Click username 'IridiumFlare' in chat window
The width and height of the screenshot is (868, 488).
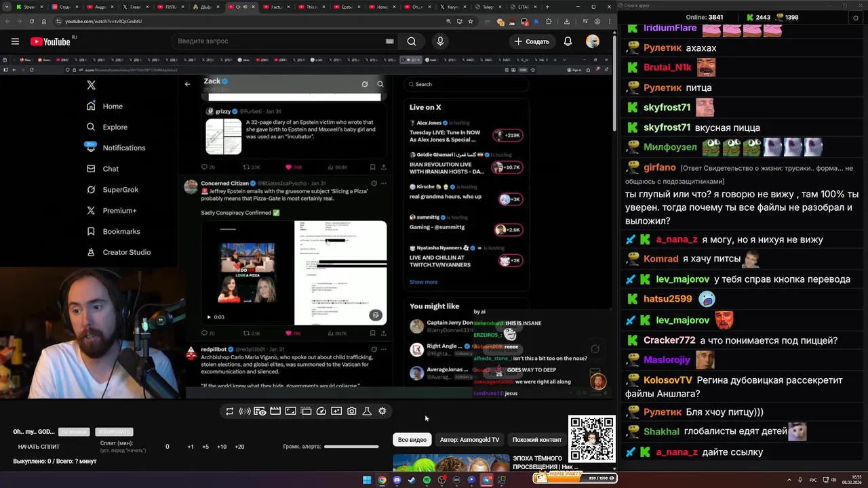point(670,28)
